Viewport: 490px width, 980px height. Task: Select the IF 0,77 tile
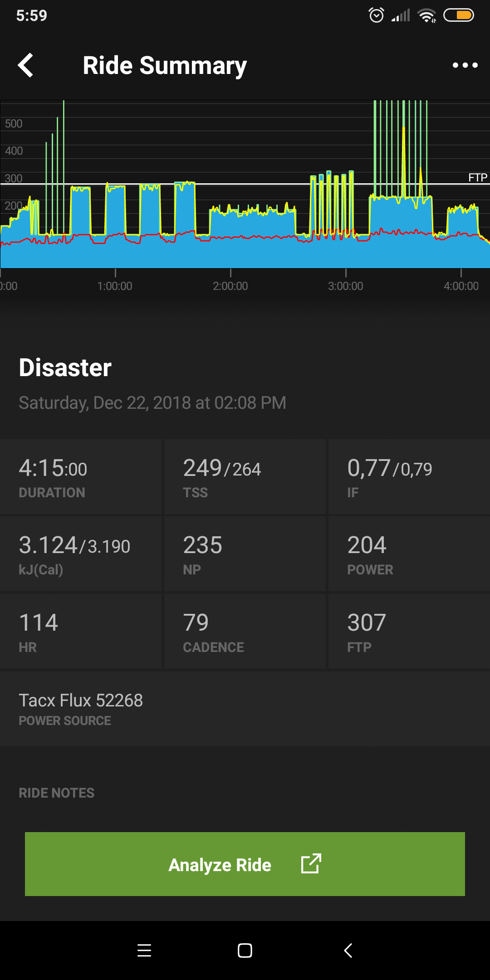tap(409, 477)
